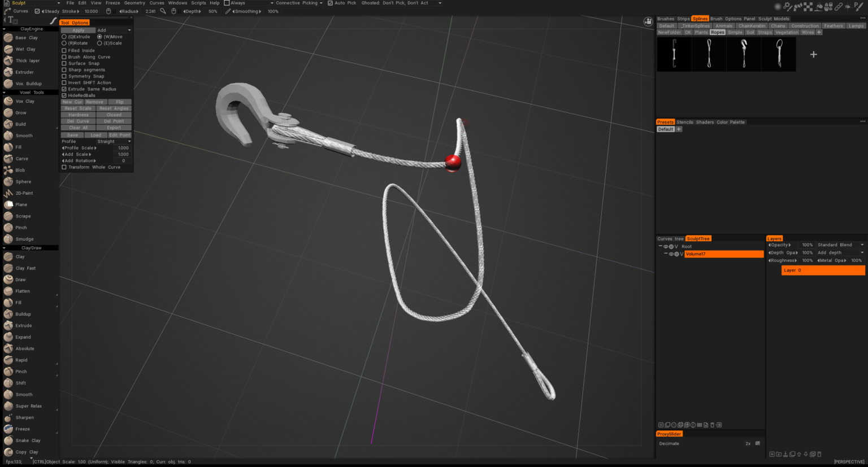Open the Geometry menu
This screenshot has height=467, width=868.
[134, 2]
